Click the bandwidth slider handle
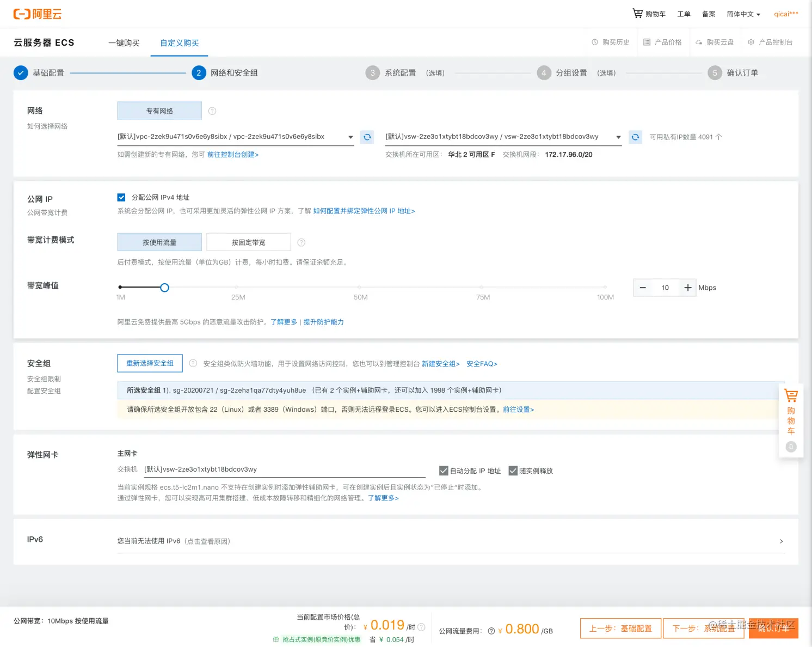The height and width of the screenshot is (647, 812). coord(164,288)
